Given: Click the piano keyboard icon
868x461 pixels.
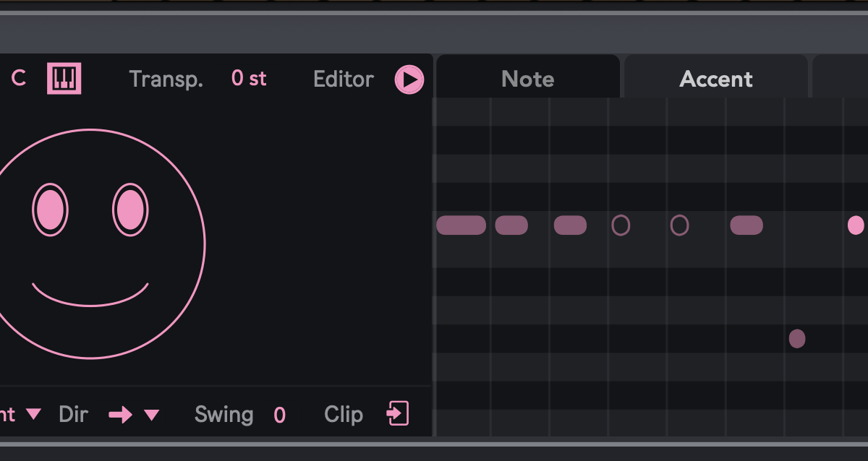Looking at the screenshot, I should click(64, 78).
